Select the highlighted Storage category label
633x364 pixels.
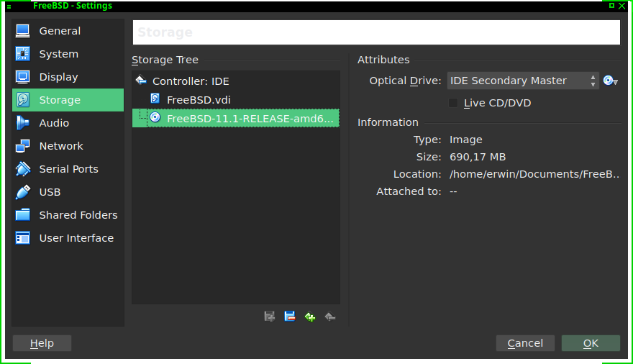tap(60, 100)
